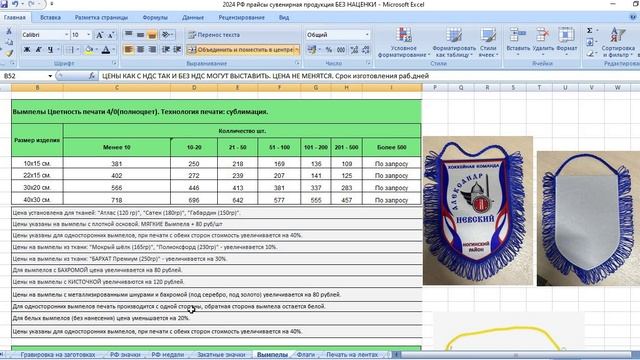Click the fx insert function button

coord(92,76)
